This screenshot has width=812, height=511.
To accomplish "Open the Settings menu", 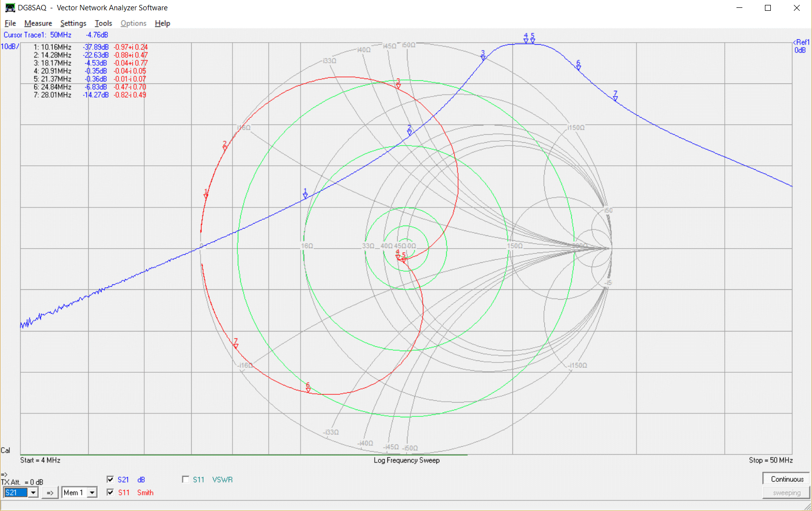I will coord(73,23).
